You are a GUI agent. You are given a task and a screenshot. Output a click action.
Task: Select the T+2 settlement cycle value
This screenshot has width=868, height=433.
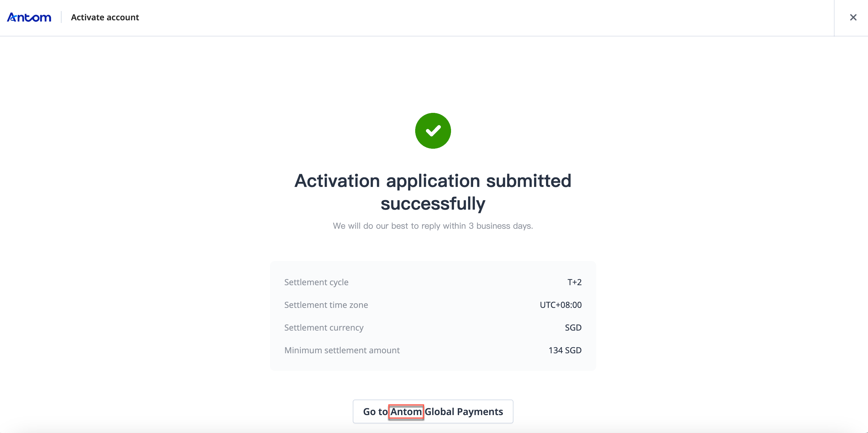574,282
